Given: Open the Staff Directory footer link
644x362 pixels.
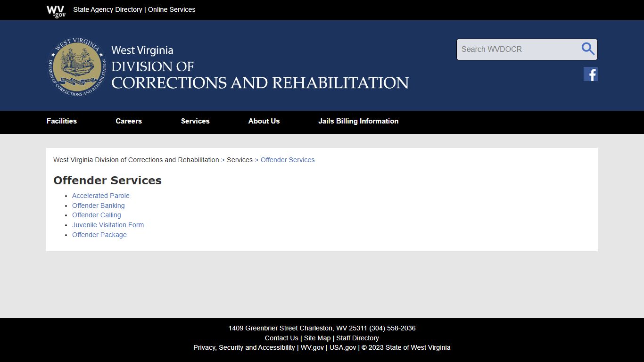Looking at the screenshot, I should (x=357, y=338).
